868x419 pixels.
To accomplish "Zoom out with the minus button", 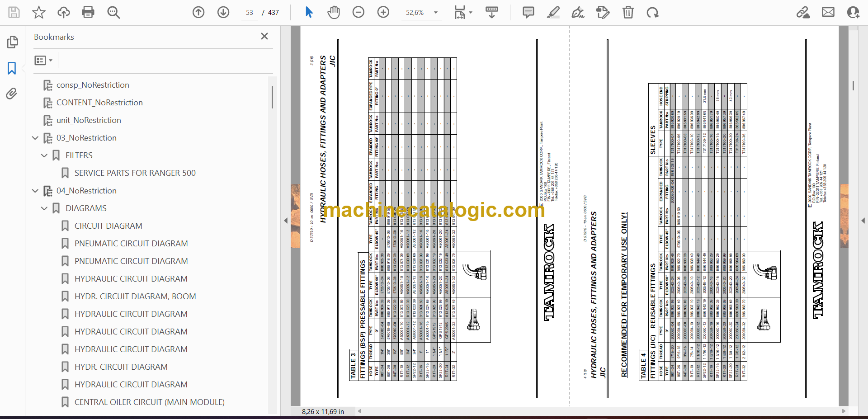I will click(x=359, y=12).
